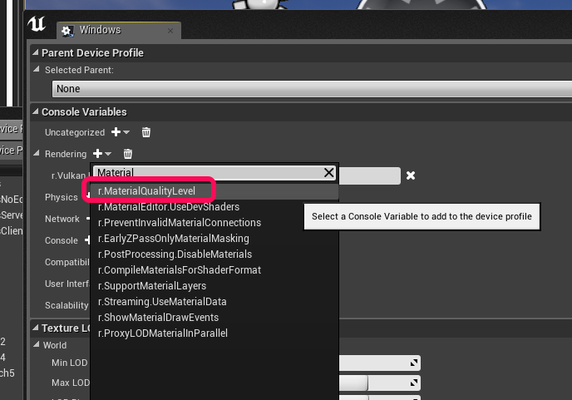Open the Selected Parent None dropdown
Image resolution: width=572 pixels, height=400 pixels.
click(312, 89)
